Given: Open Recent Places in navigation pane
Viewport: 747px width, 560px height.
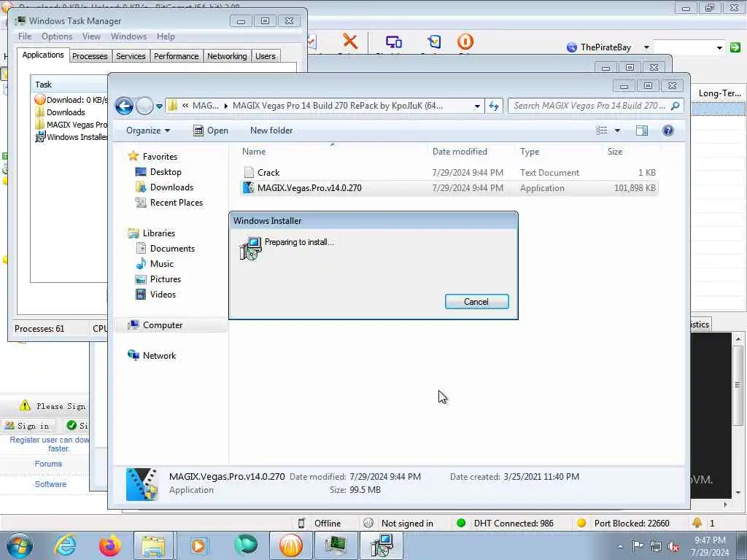Looking at the screenshot, I should point(177,203).
